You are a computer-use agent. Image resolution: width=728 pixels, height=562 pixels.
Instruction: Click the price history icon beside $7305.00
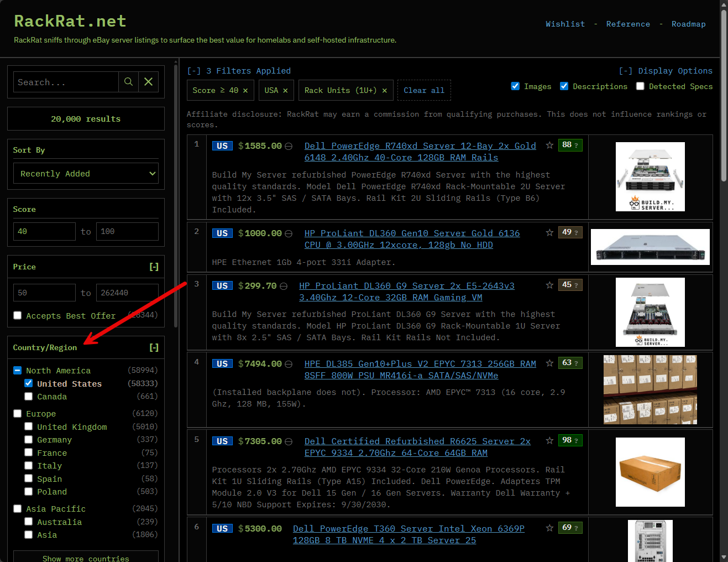[289, 441]
